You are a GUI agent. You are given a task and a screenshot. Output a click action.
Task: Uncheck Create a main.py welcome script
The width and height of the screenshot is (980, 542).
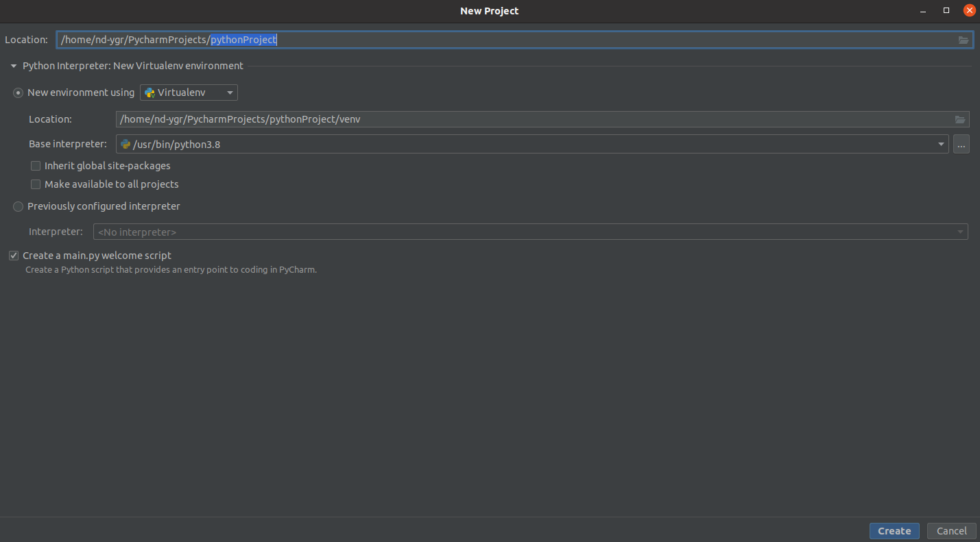pos(14,256)
